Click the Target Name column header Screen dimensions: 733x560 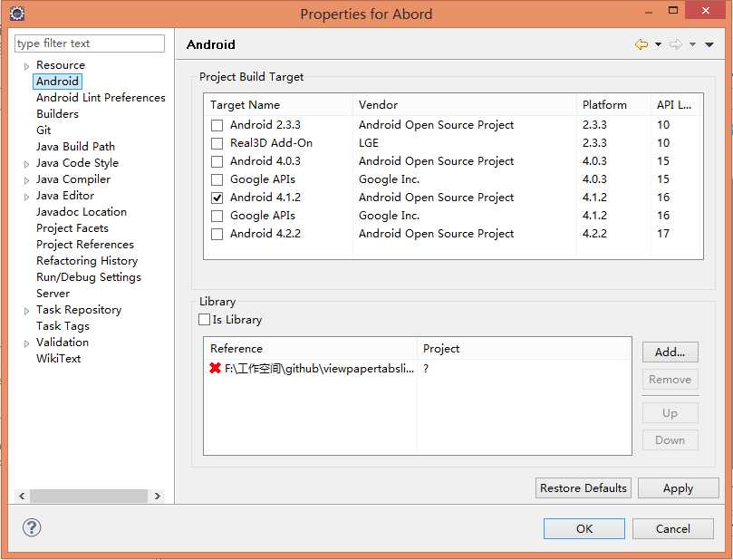click(279, 105)
